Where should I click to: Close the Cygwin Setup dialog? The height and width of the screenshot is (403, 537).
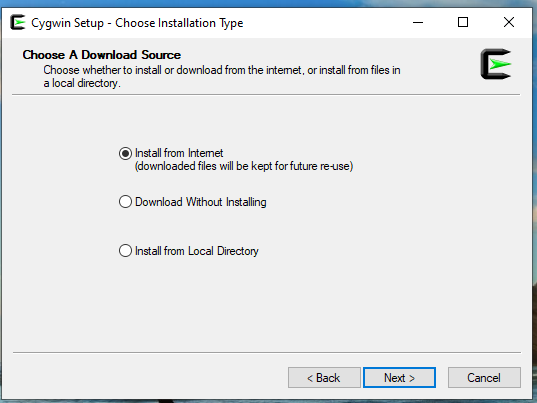[x=509, y=23]
